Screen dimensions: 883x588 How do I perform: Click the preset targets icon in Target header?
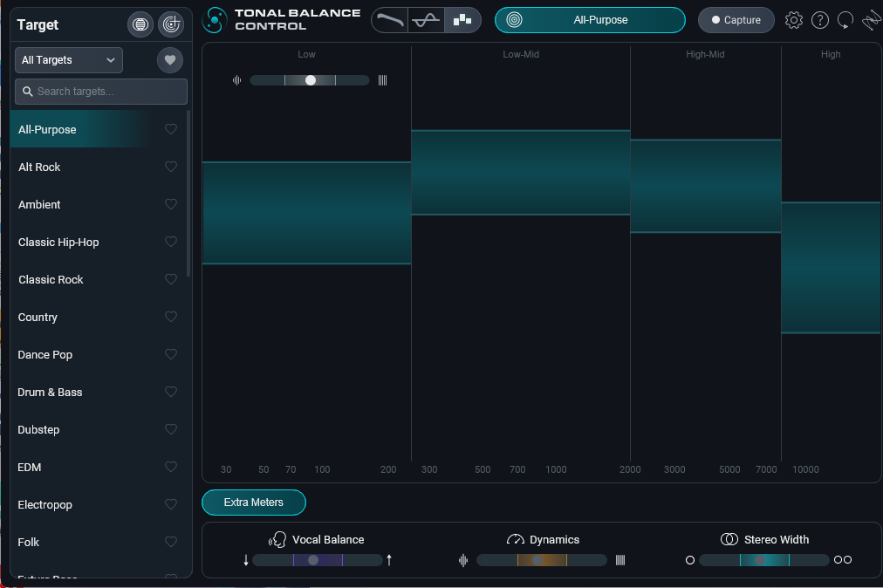click(140, 24)
